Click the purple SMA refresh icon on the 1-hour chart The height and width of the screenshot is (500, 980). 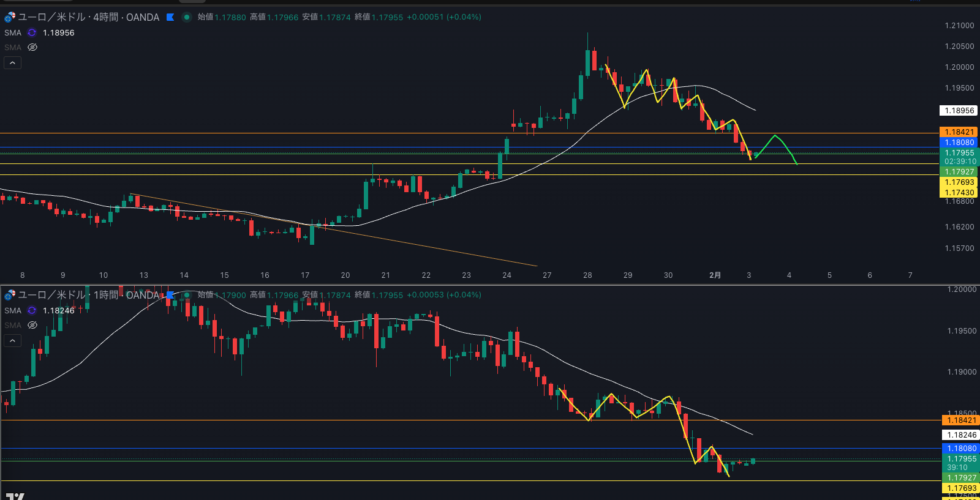pyautogui.click(x=32, y=311)
